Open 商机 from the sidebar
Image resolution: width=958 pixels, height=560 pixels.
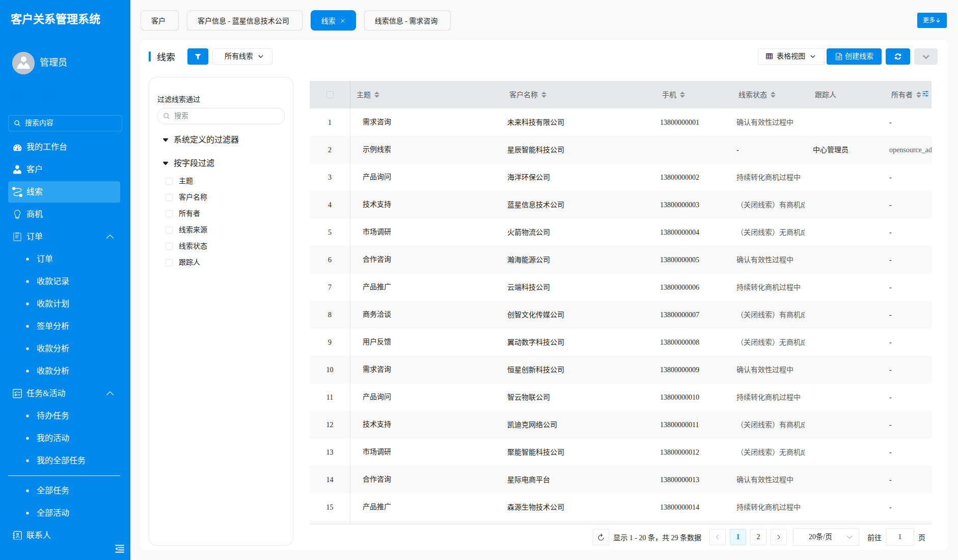(64, 214)
